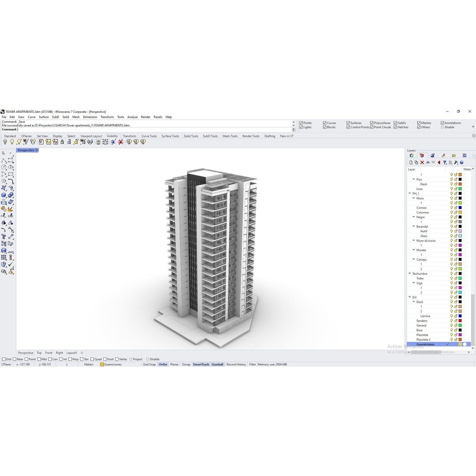The height and width of the screenshot is (476, 476).
Task: Collapse the Piso layer group
Action: (x=413, y=179)
